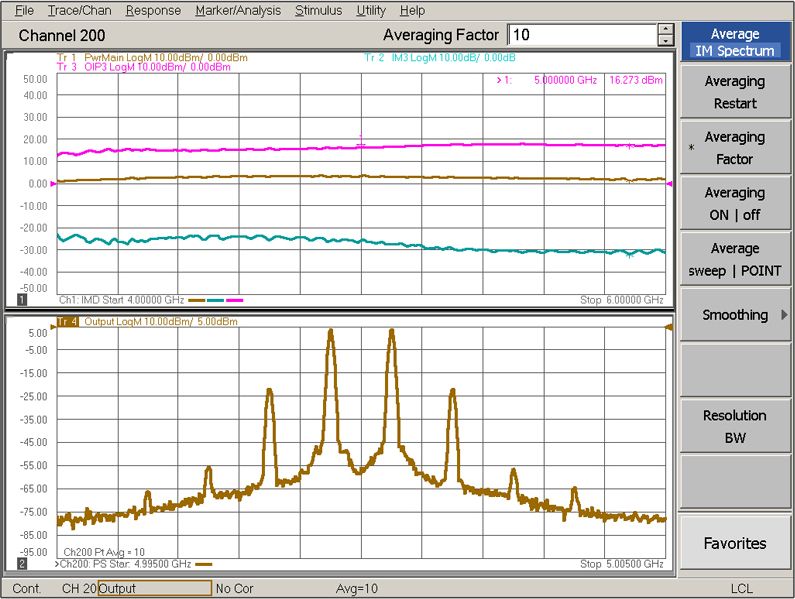This screenshot has width=795, height=599.
Task: Expand the Smoothing submenu
Action: [735, 315]
